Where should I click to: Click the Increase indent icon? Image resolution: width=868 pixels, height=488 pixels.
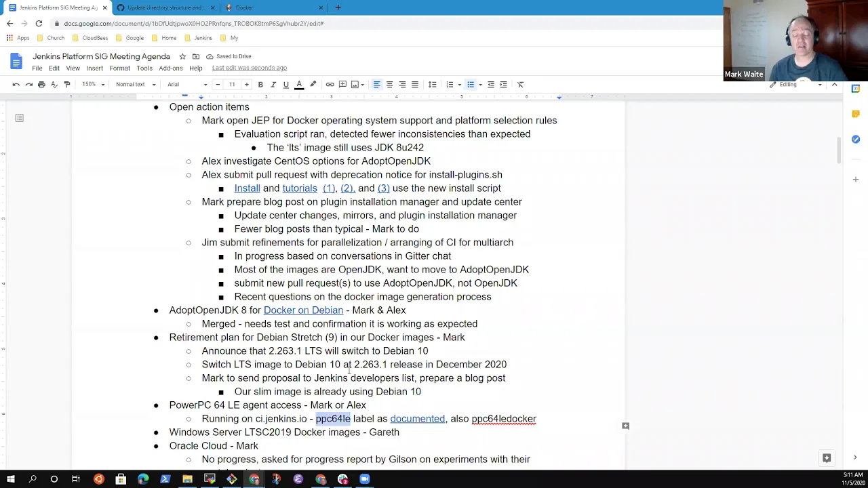click(503, 85)
